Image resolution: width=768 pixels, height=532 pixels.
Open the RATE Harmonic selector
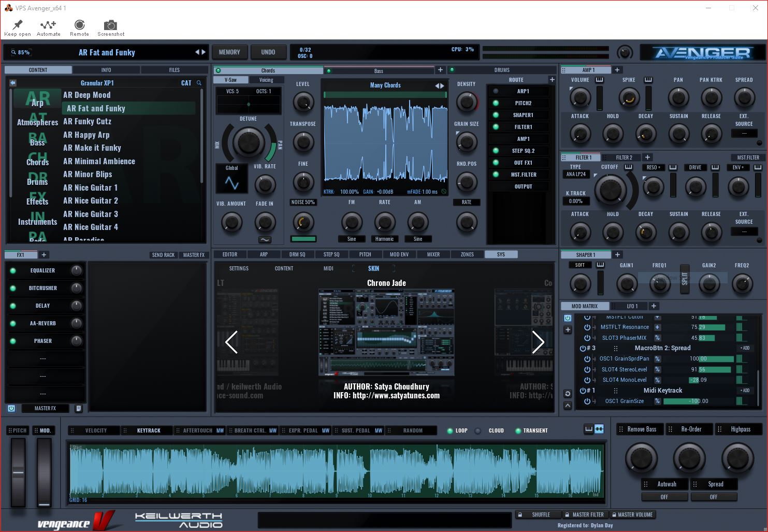coord(385,239)
